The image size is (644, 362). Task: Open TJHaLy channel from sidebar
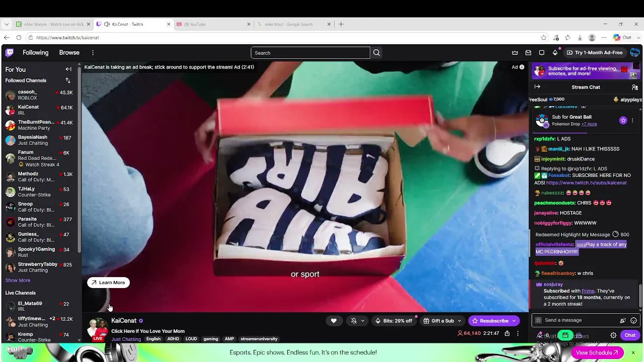tap(39, 192)
